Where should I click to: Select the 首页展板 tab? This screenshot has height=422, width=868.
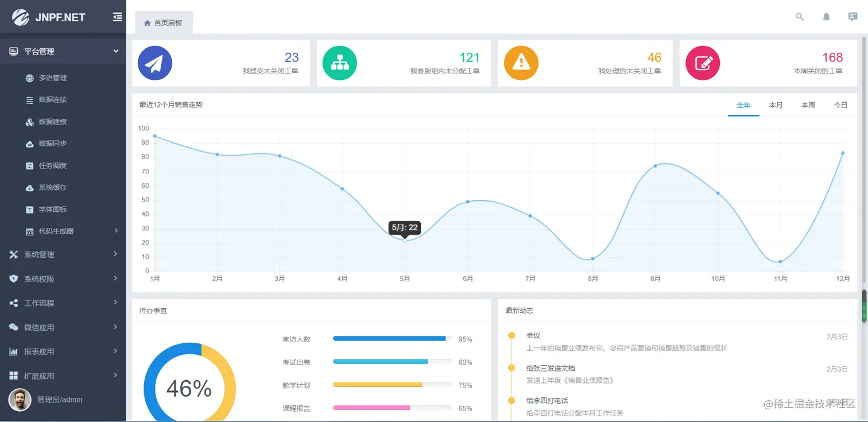[164, 24]
